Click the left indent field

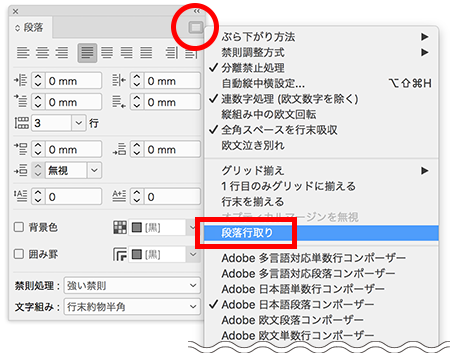click(73, 81)
